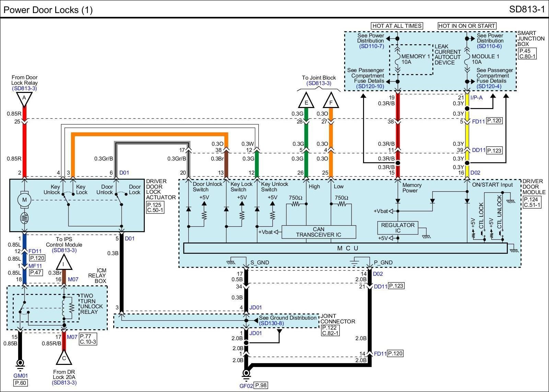549x392 pixels.
Task: Open the SD130-8 ground distribution link
Action: tap(271, 323)
